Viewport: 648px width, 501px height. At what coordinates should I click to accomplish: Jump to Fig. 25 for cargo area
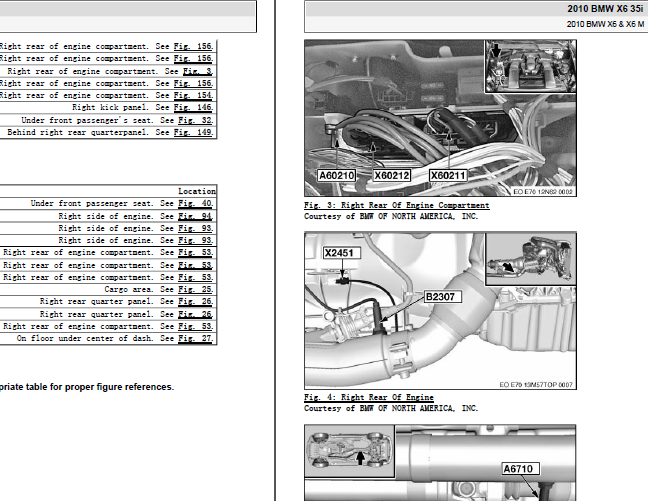[x=195, y=289]
